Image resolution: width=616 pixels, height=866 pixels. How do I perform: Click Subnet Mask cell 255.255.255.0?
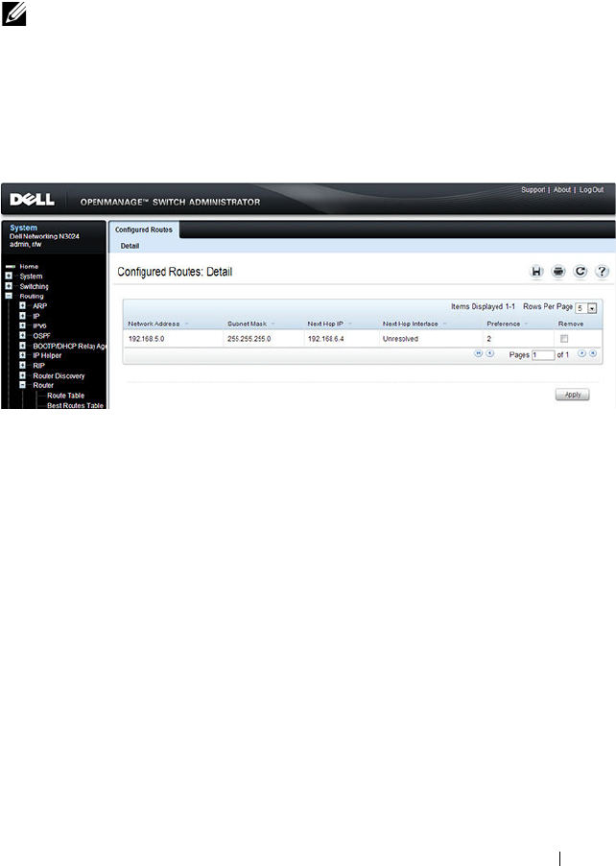249,339
